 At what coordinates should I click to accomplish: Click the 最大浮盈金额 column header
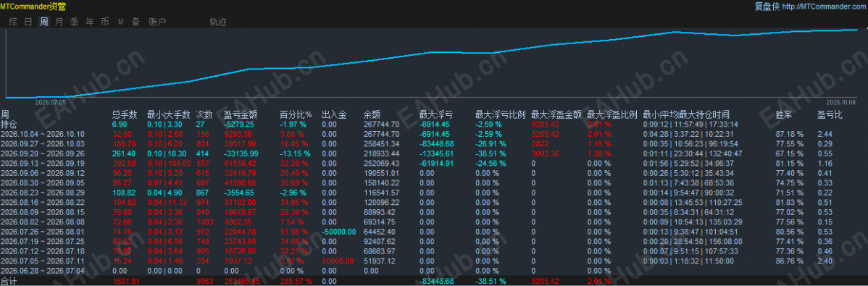pyautogui.click(x=556, y=115)
